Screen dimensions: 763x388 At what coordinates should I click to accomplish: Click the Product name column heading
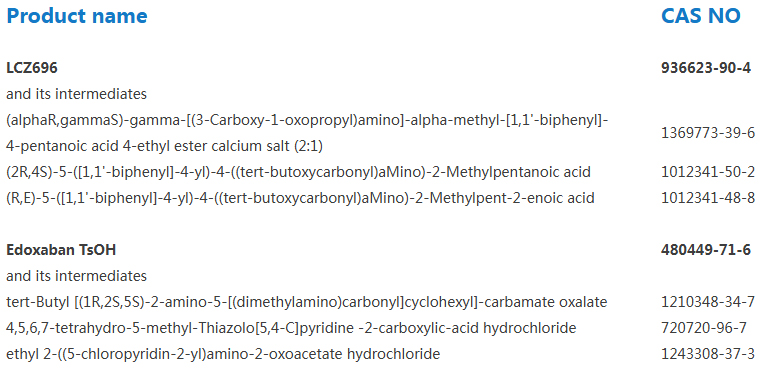(77, 16)
